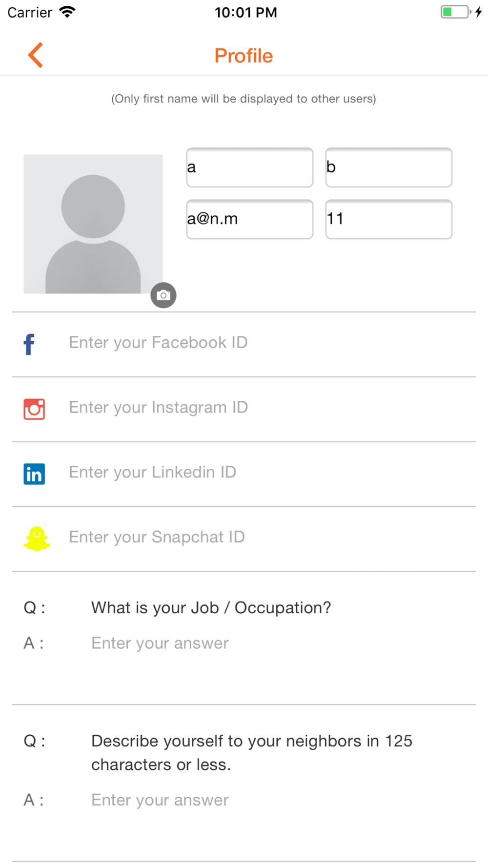The image size is (488, 868).
Task: Click the LinkedIn logo icon
Action: coord(34,474)
